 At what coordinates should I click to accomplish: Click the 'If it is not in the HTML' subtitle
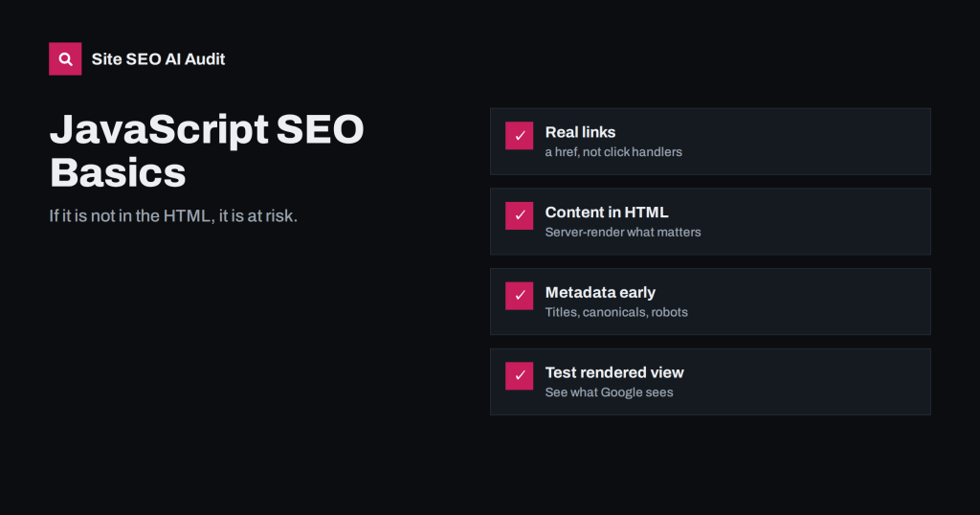click(x=173, y=216)
